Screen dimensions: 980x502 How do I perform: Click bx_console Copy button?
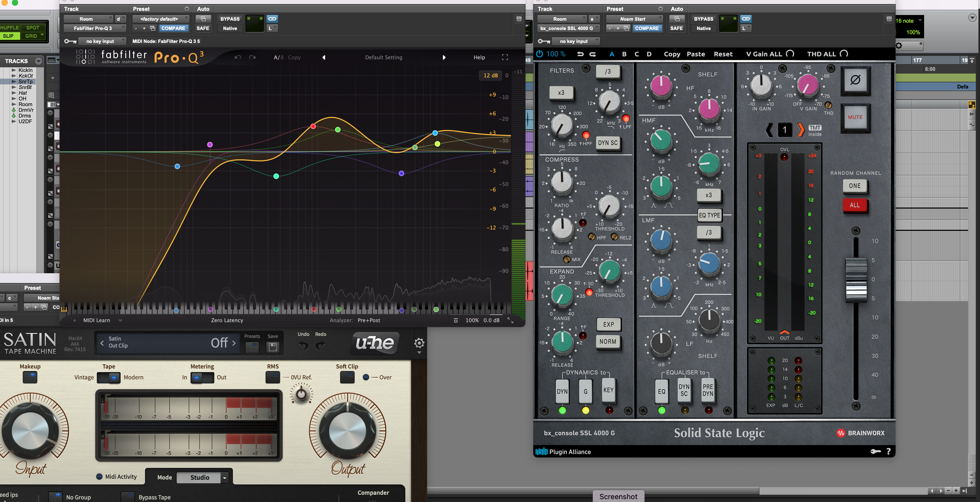click(x=672, y=54)
